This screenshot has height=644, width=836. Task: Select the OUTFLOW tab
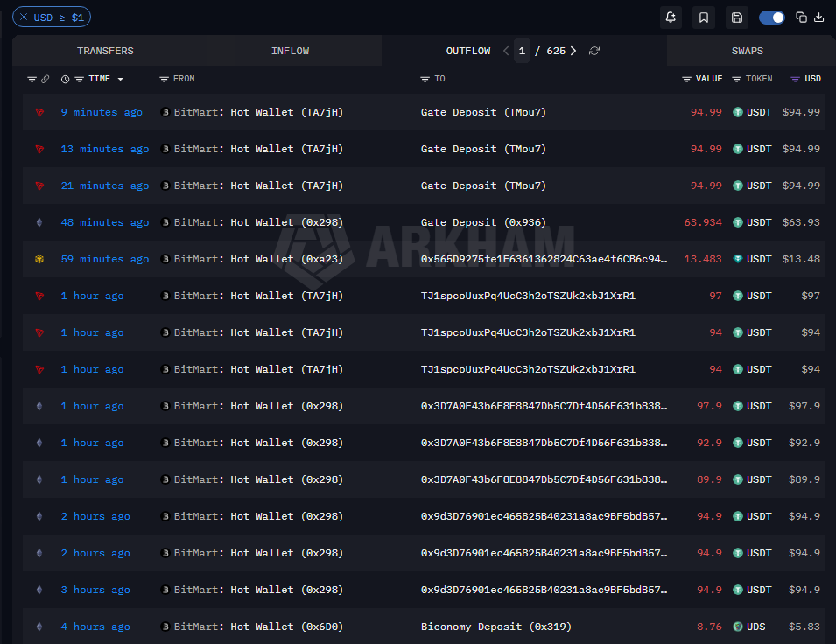click(468, 51)
